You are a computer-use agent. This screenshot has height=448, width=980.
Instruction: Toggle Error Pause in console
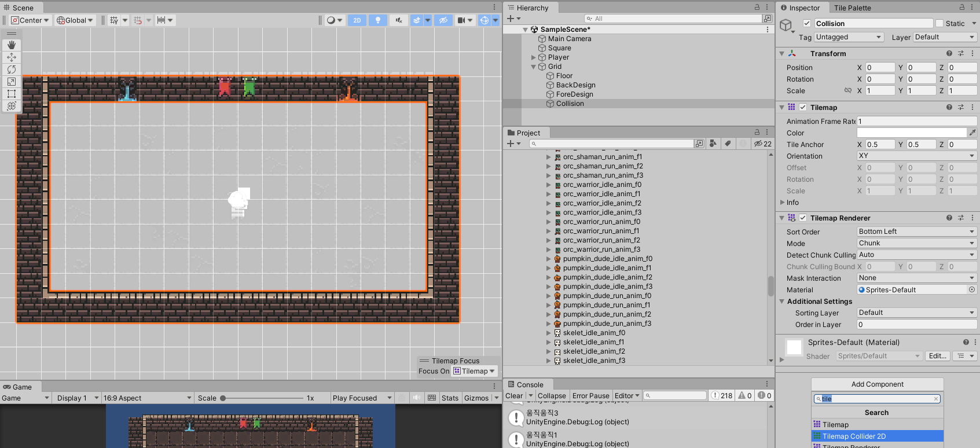(591, 396)
